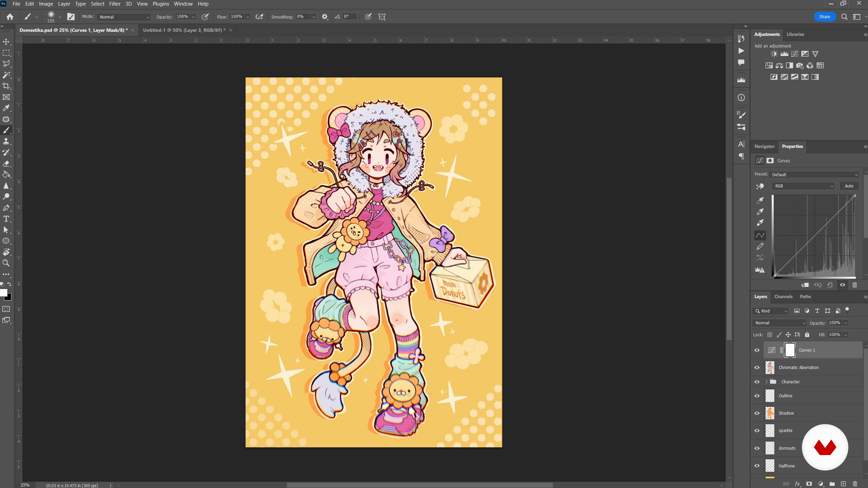Image resolution: width=868 pixels, height=488 pixels.
Task: Open the brush Mode dropdown
Action: point(124,17)
